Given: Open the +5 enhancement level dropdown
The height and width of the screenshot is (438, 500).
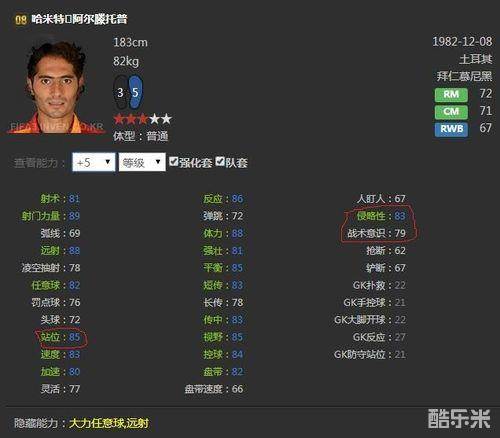Looking at the screenshot, I should [x=94, y=162].
